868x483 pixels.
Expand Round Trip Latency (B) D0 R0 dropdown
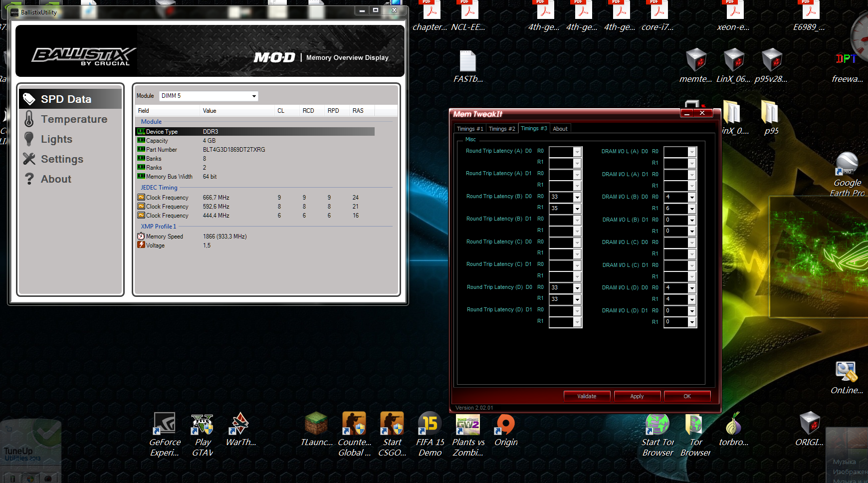click(x=577, y=197)
